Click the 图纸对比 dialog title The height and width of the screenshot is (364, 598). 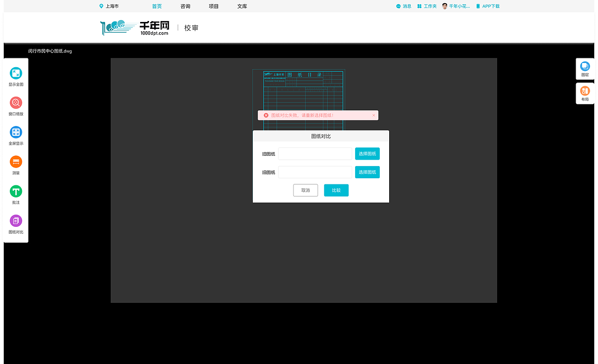coord(321,136)
